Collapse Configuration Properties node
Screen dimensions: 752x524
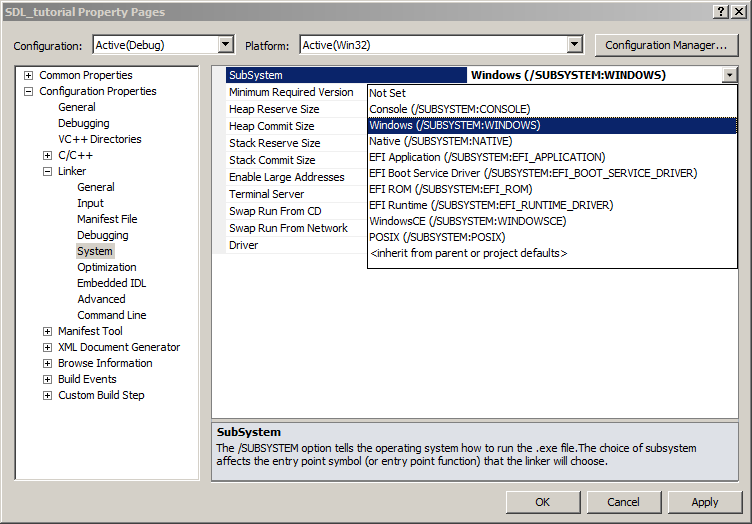point(29,91)
